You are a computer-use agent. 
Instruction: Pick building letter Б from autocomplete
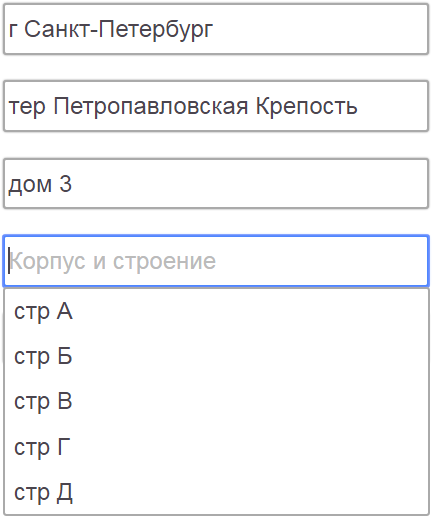(x=216, y=356)
